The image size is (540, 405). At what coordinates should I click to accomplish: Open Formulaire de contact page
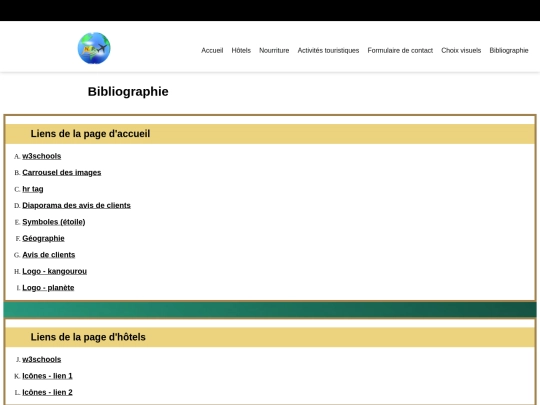tap(400, 50)
